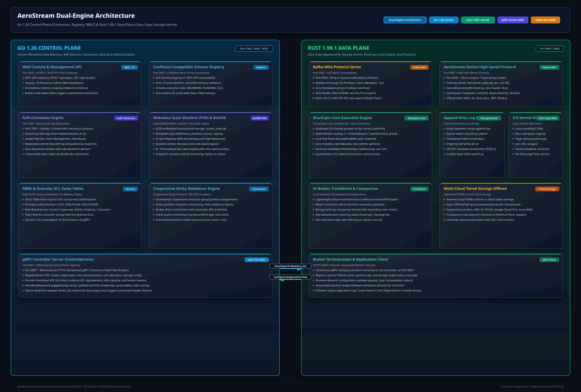The height and width of the screenshot is (392, 581).
Task: Click the Security tag on RBAC card
Action: pyautogui.click(x=130, y=189)
